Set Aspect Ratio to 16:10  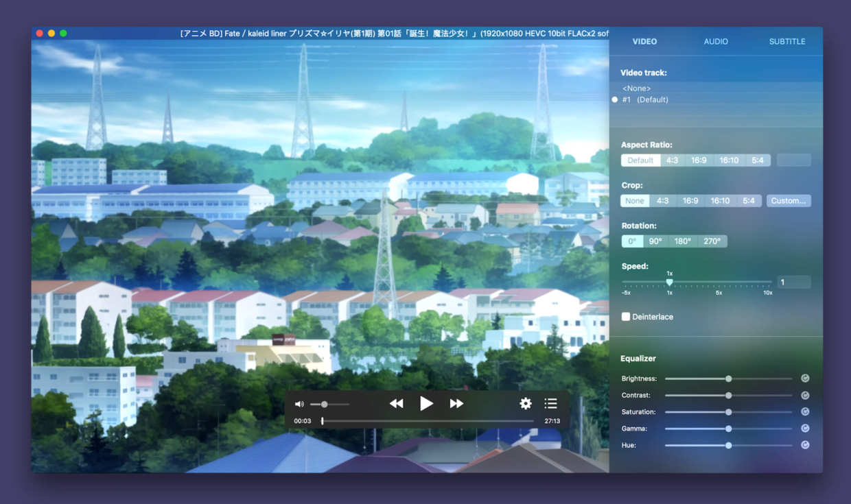click(x=729, y=160)
